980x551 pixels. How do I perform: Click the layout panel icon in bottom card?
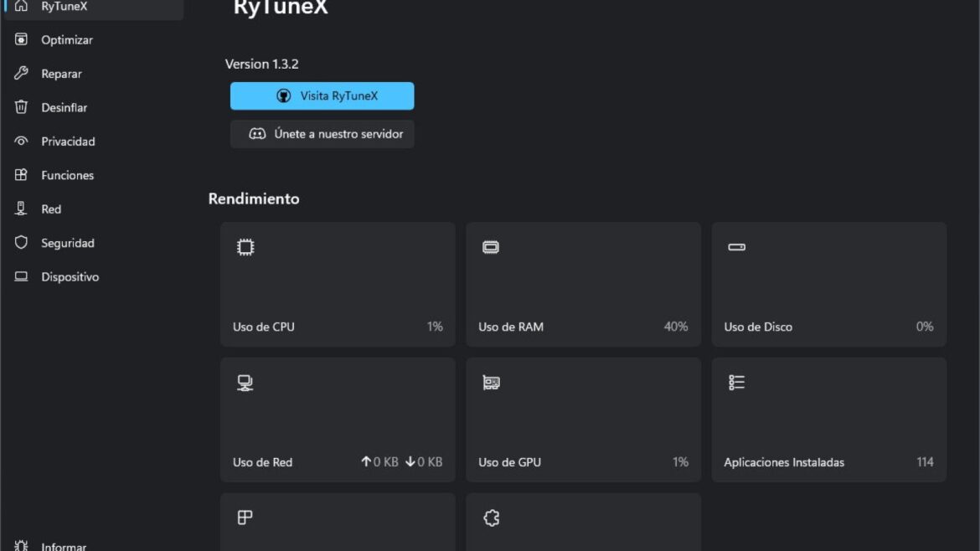(245, 518)
